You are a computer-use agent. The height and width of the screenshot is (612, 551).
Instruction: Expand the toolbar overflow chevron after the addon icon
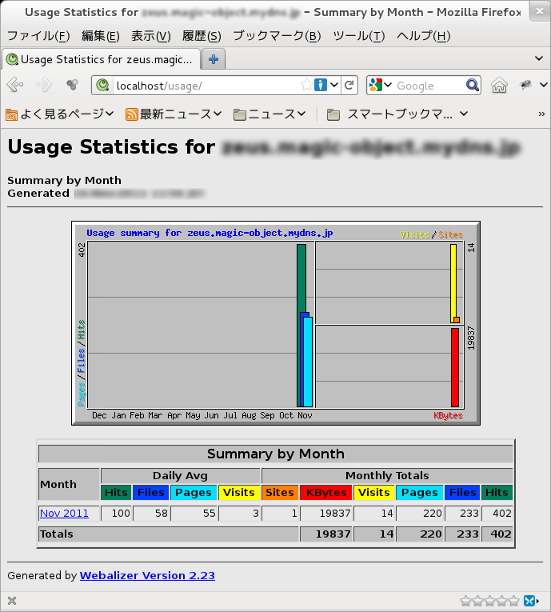click(x=543, y=85)
